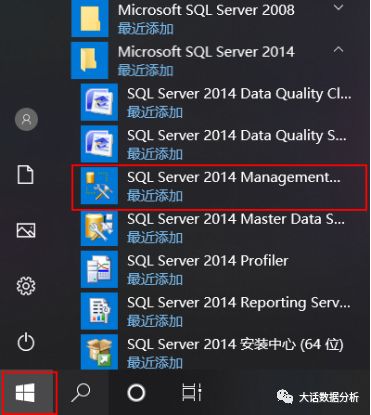
Task: Click the SQL Server 2014 Data Quality Cl... icon
Action: pos(99,102)
